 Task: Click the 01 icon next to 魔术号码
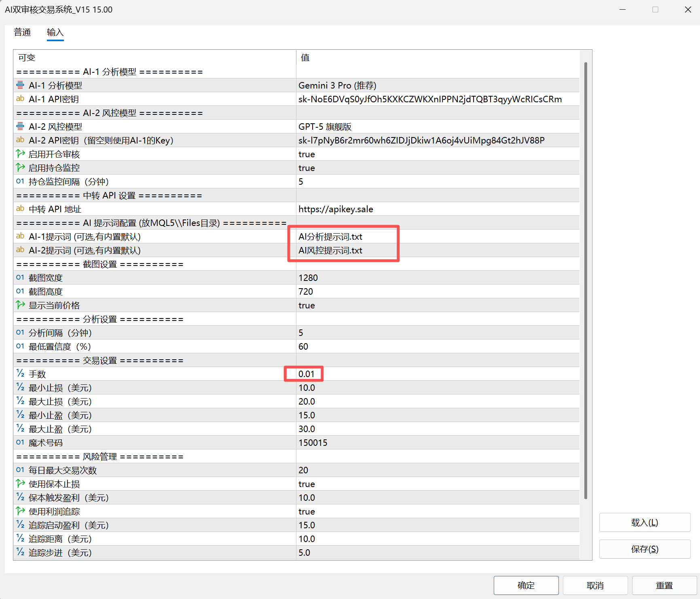point(20,443)
